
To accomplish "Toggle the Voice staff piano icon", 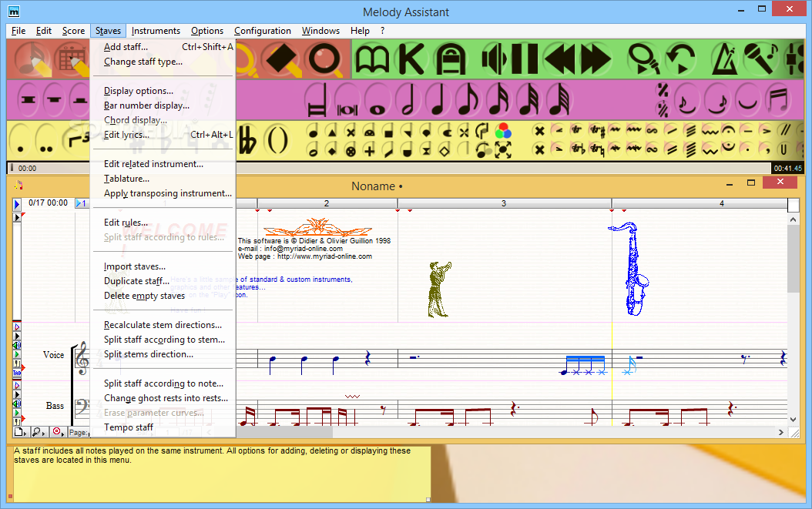I will click(x=17, y=363).
